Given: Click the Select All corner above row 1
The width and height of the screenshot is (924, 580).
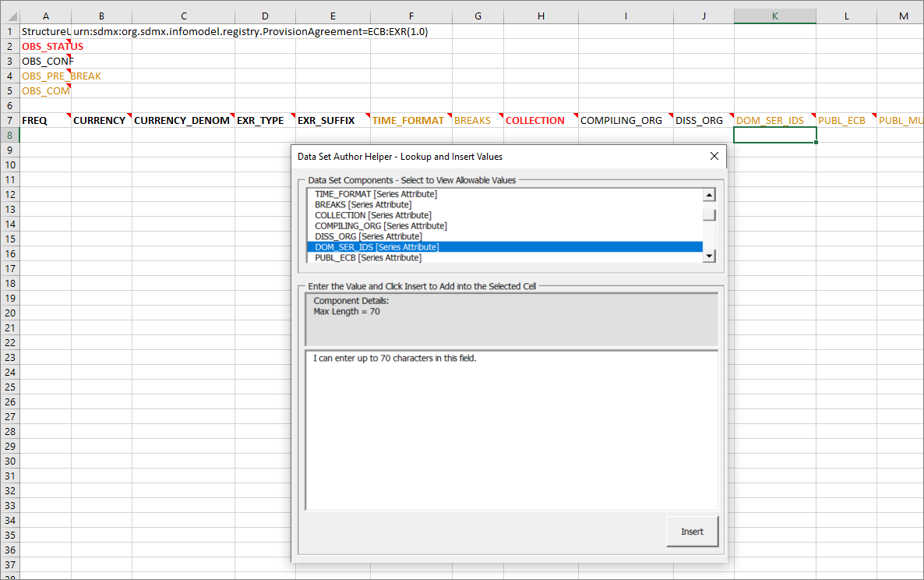Looking at the screenshot, I should (x=10, y=16).
